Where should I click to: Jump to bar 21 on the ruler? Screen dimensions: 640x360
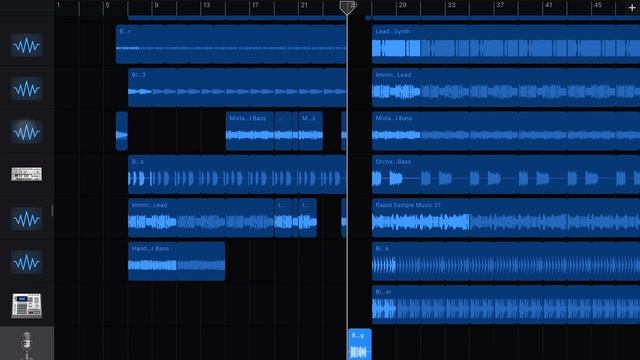point(304,5)
